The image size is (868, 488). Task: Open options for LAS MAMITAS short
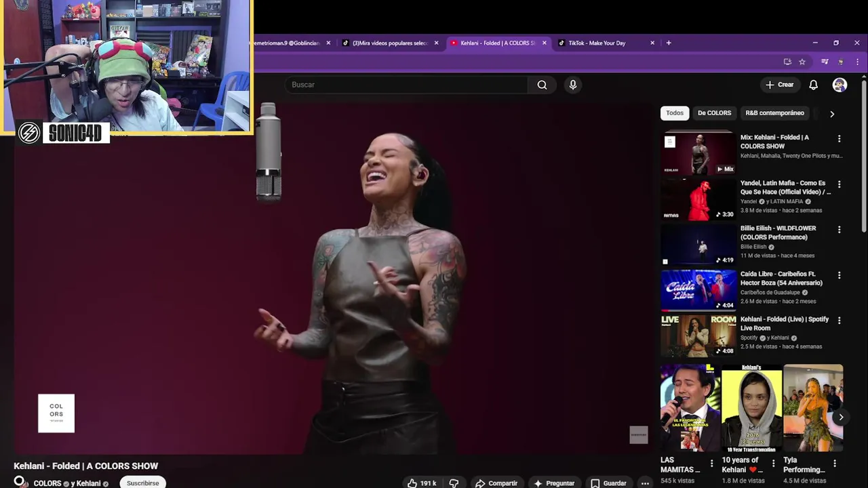711,464
